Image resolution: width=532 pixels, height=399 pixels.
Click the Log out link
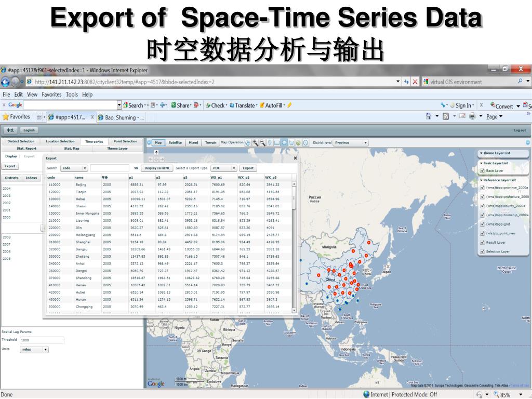tap(520, 130)
